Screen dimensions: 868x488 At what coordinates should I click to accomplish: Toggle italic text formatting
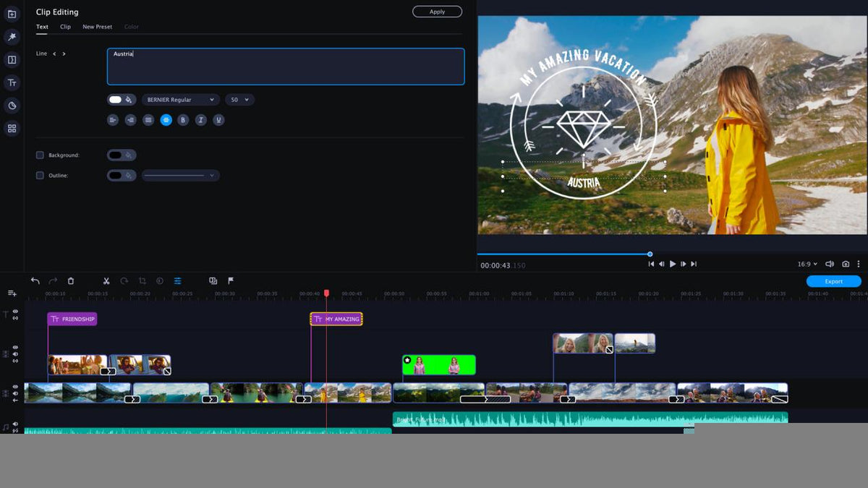tap(201, 120)
